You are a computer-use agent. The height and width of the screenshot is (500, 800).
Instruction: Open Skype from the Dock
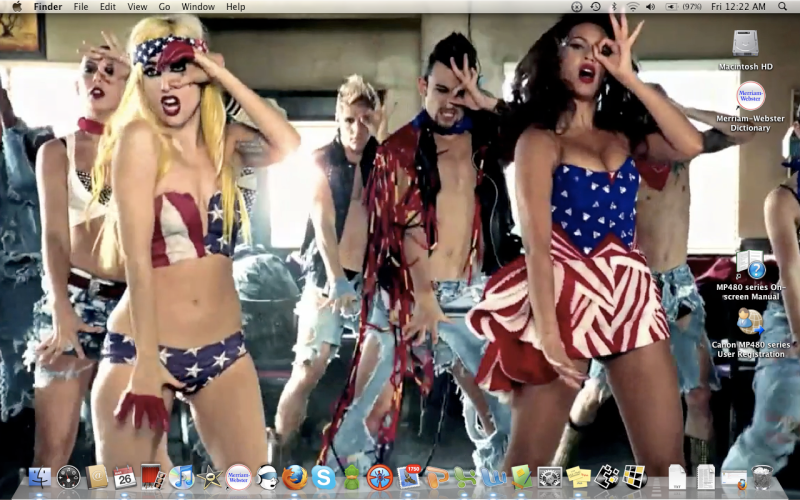pyautogui.click(x=323, y=478)
